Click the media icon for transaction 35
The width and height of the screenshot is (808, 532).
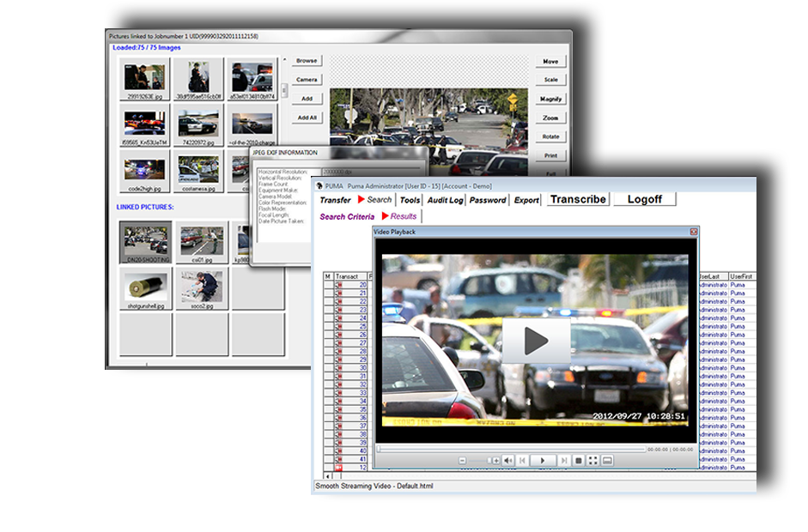[x=339, y=409]
